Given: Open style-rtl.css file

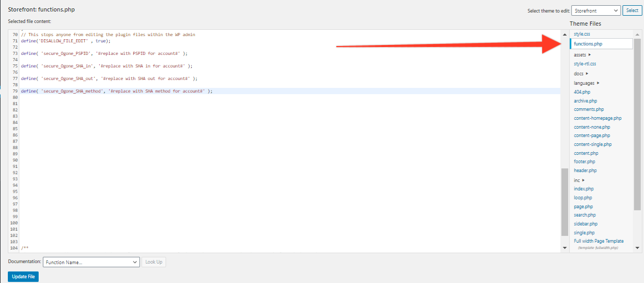Looking at the screenshot, I should [x=585, y=64].
